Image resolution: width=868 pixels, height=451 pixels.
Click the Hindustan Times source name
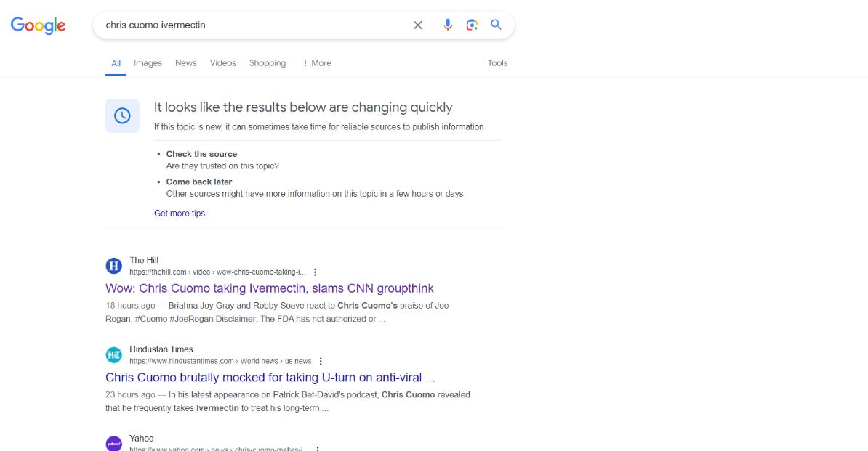point(161,349)
